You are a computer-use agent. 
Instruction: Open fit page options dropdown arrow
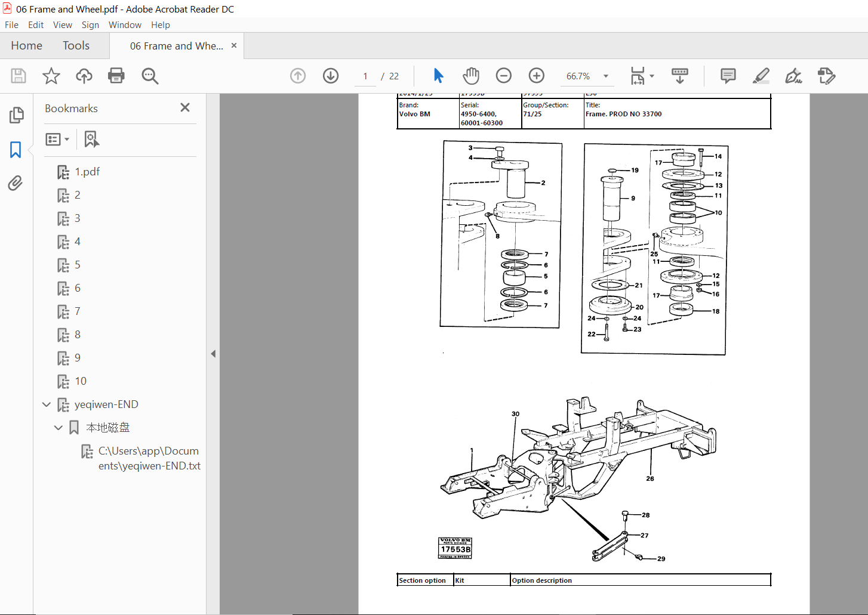click(652, 76)
